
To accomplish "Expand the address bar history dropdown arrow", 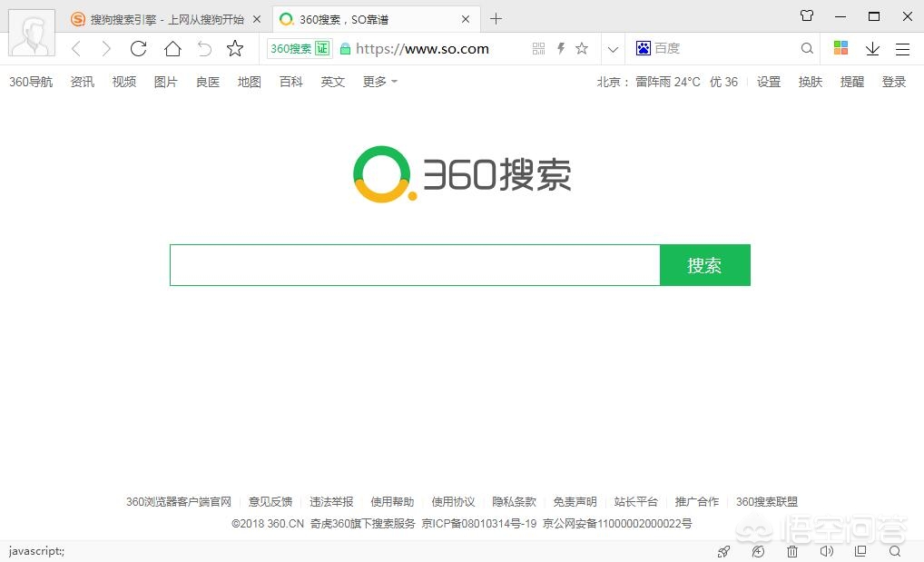I will (x=612, y=48).
